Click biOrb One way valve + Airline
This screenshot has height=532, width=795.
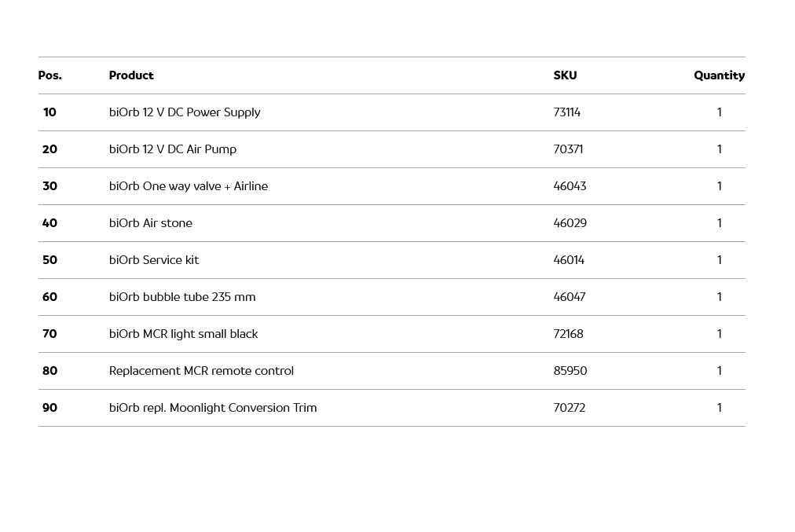click(x=189, y=186)
